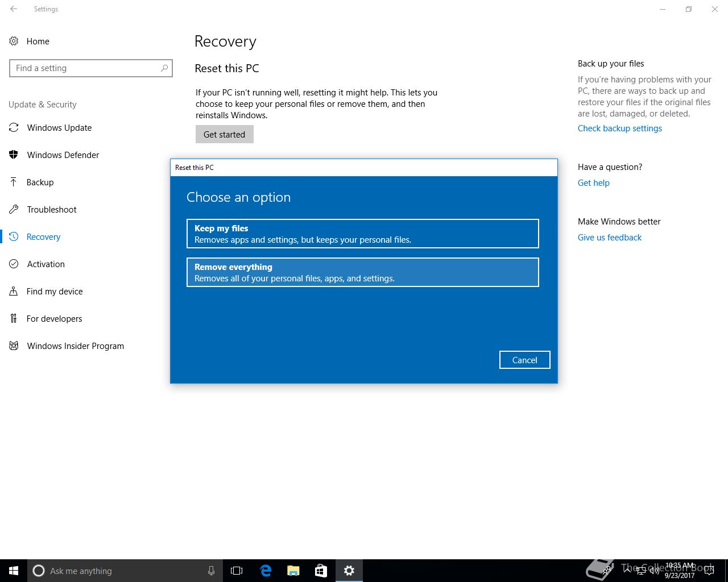The image size is (728, 582).
Task: Click the Cortana circle icon
Action: tap(39, 571)
